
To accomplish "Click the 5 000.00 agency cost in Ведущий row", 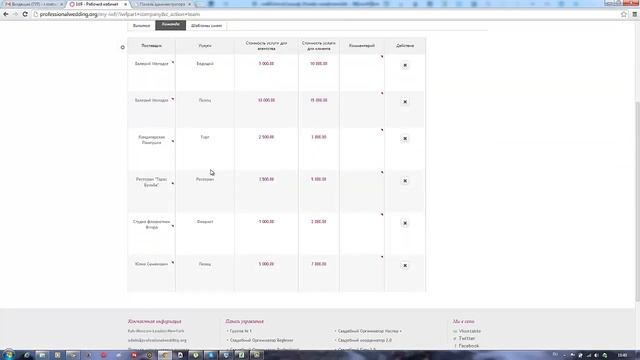I will 266,64.
